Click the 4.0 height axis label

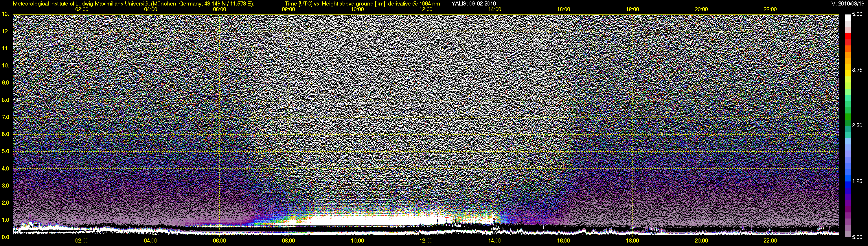[x=5, y=168]
